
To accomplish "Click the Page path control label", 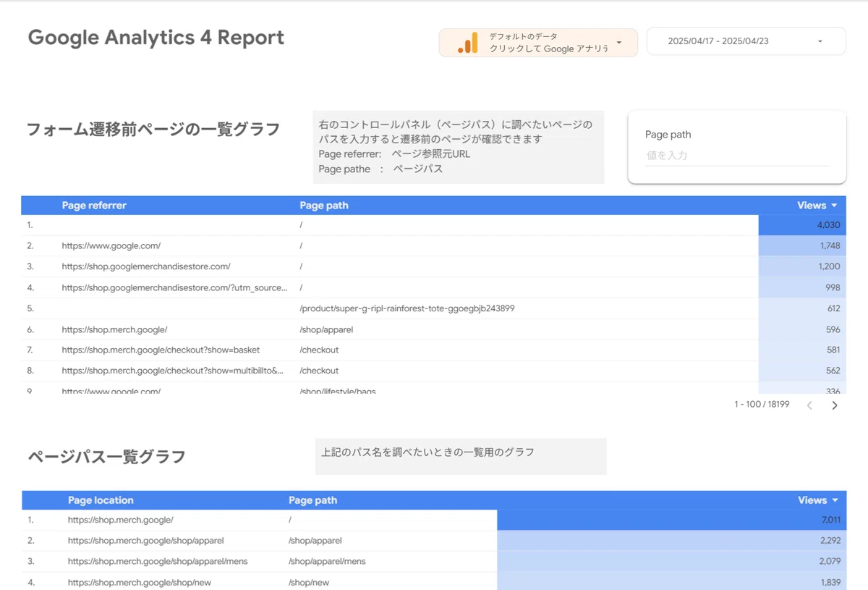I will tap(668, 135).
